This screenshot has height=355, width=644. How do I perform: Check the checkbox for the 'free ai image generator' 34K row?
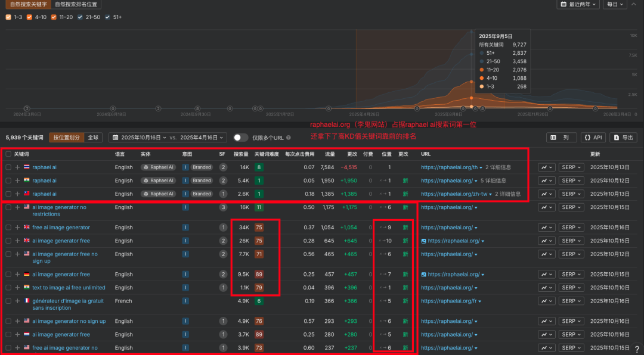[8, 228]
